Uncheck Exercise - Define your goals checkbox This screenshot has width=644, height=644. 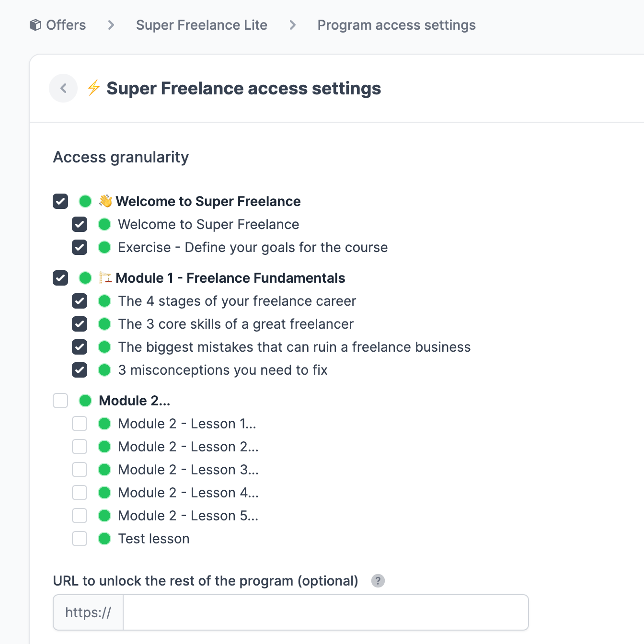click(80, 247)
